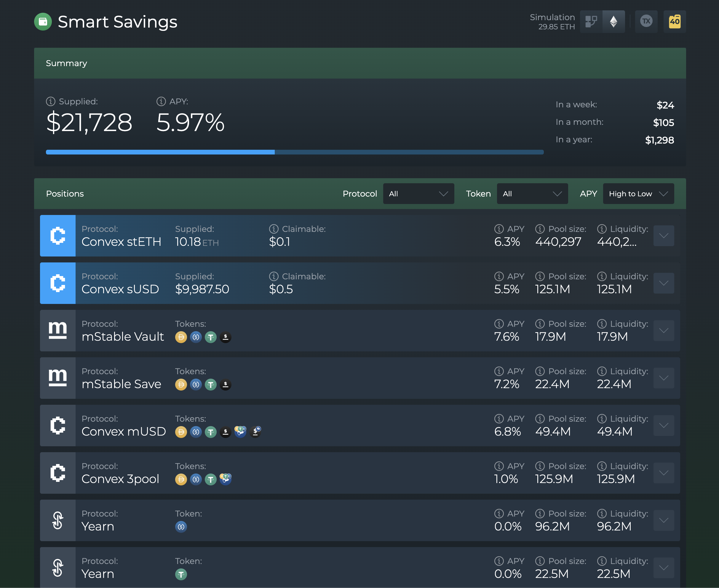Expand the Convex sUSD position row
This screenshot has width=719, height=588.
(664, 283)
